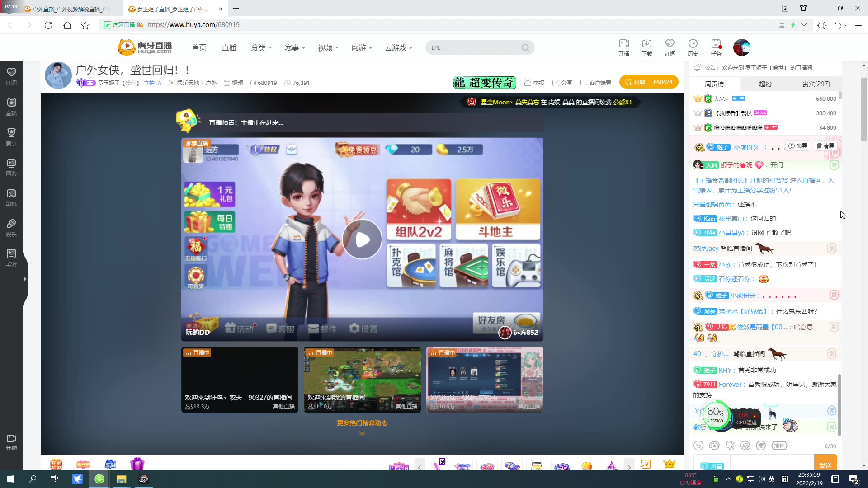Open 手游 in the left sidebar
This screenshot has height=488, width=868.
(11, 258)
